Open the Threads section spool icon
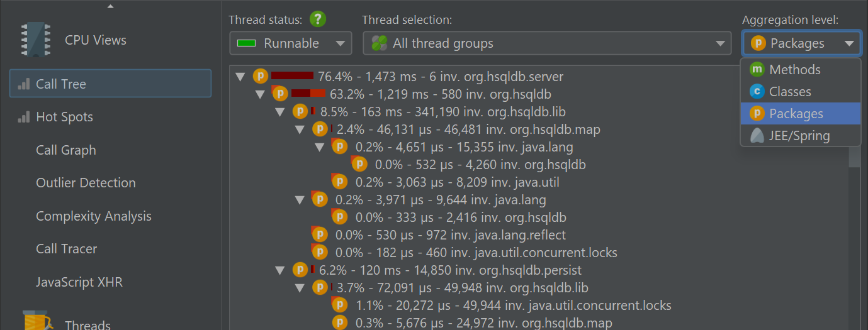868x330 pixels. [37, 321]
